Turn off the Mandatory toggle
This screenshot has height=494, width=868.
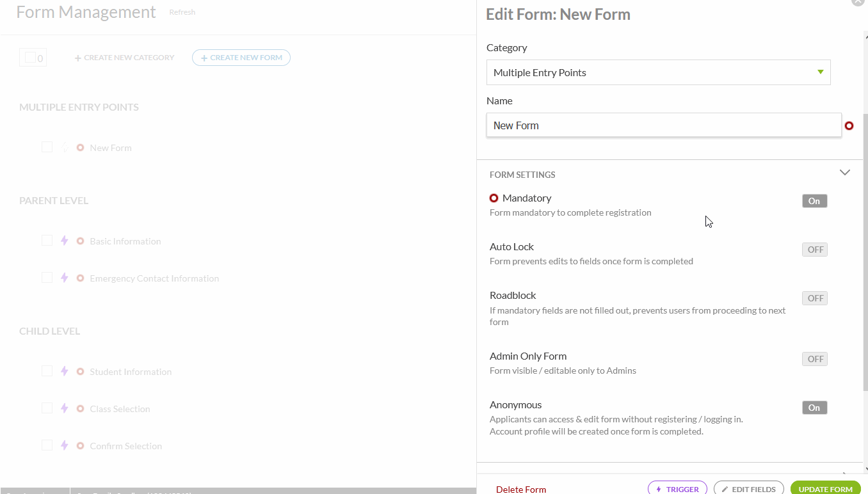click(814, 201)
